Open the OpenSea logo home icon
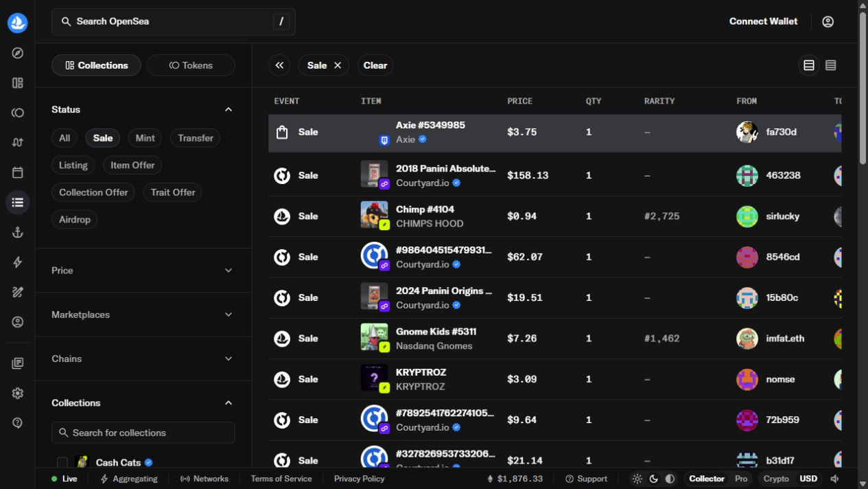The width and height of the screenshot is (868, 489). coord(18,23)
